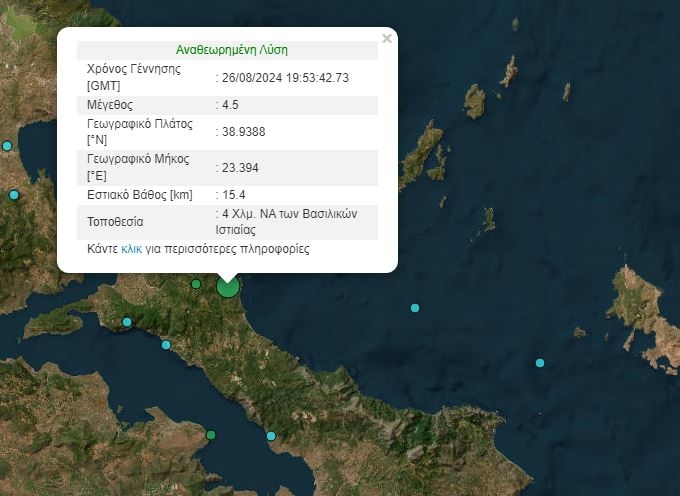Select the lower cyan marker at left map edge
Screen dimensions: 680x496
coord(14,195)
